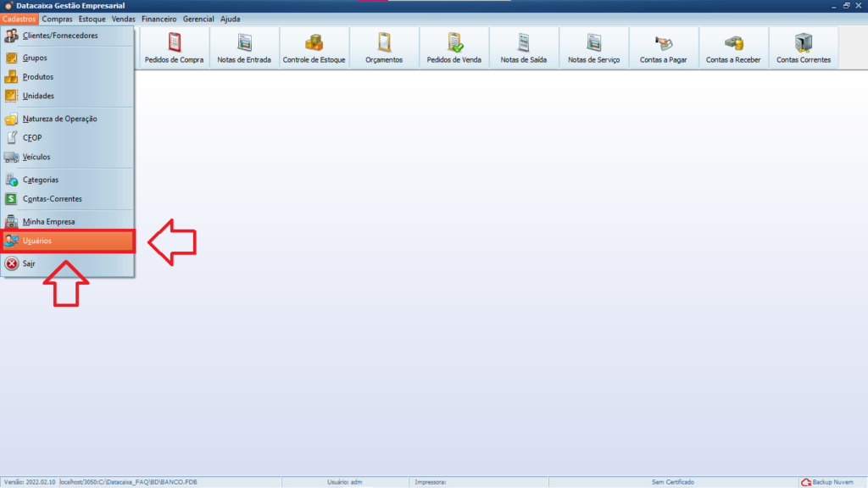The image size is (868, 488).
Task: Select Clientes/Fornecedores menu entry text
Action: [x=60, y=36]
